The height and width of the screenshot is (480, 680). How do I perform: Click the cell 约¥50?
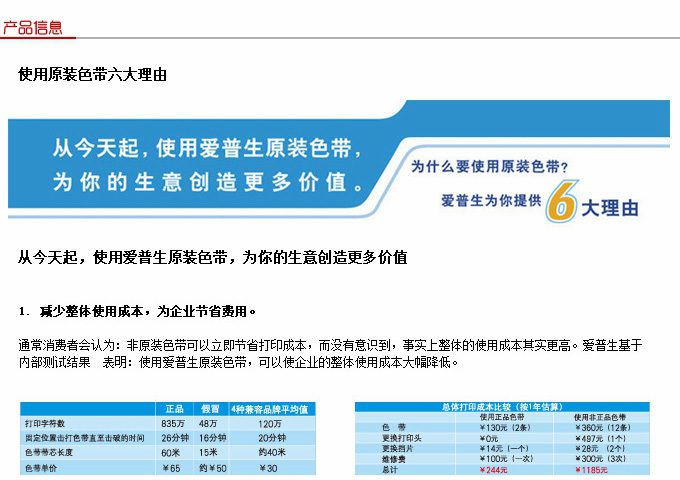point(213,468)
